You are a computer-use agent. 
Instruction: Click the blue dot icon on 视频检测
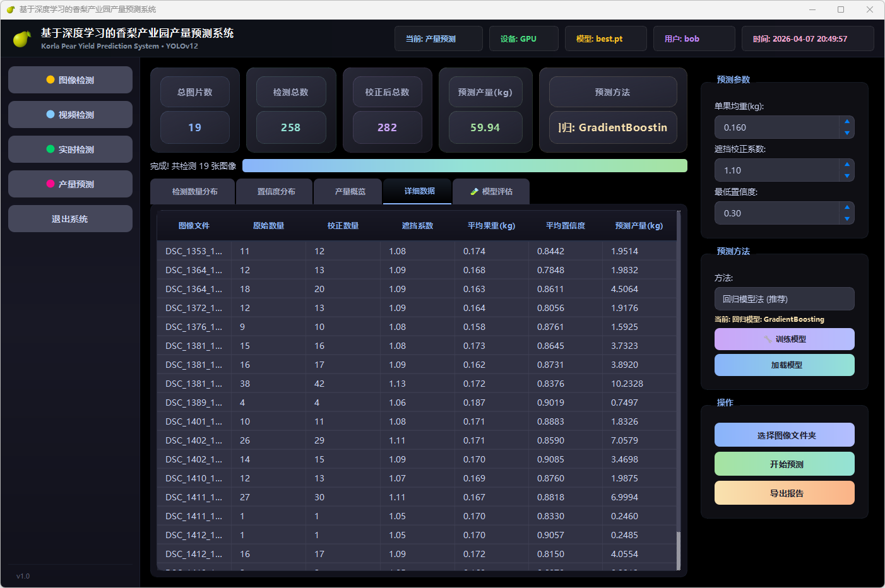(50, 115)
